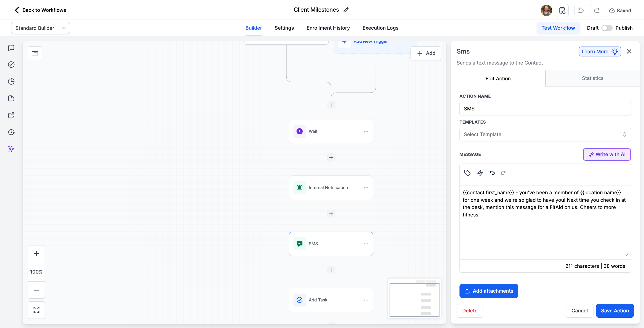
Task: Open the SMS node three-dot menu
Action: [366, 244]
